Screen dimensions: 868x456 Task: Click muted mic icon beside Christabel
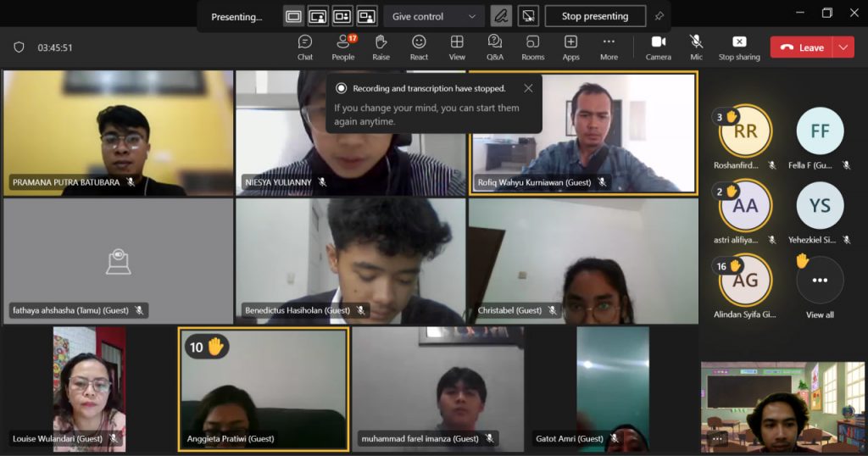[x=552, y=310]
